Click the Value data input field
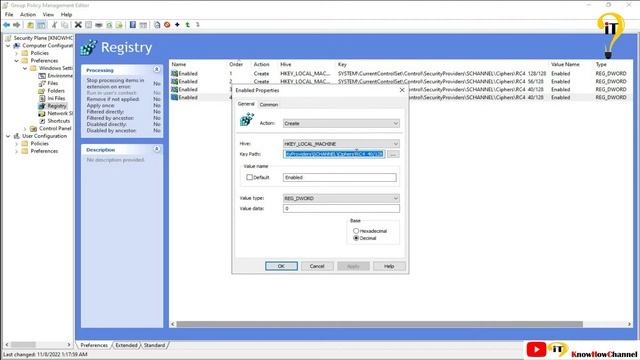 pyautogui.click(x=341, y=209)
